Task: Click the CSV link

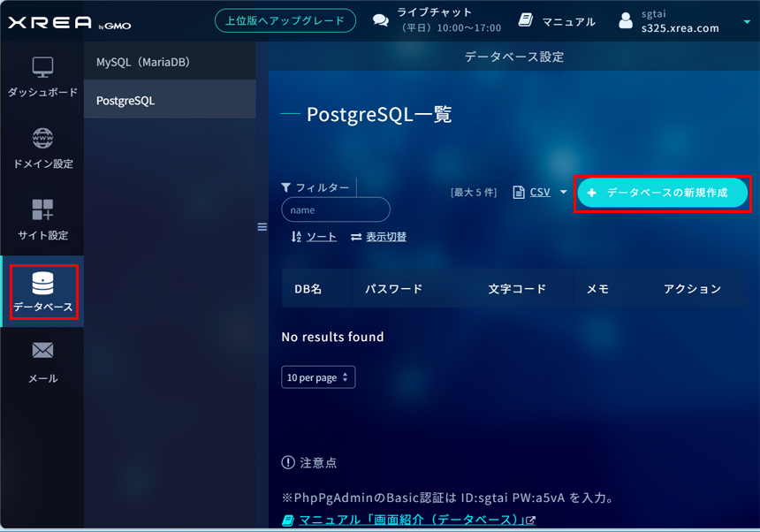Action: click(x=540, y=193)
